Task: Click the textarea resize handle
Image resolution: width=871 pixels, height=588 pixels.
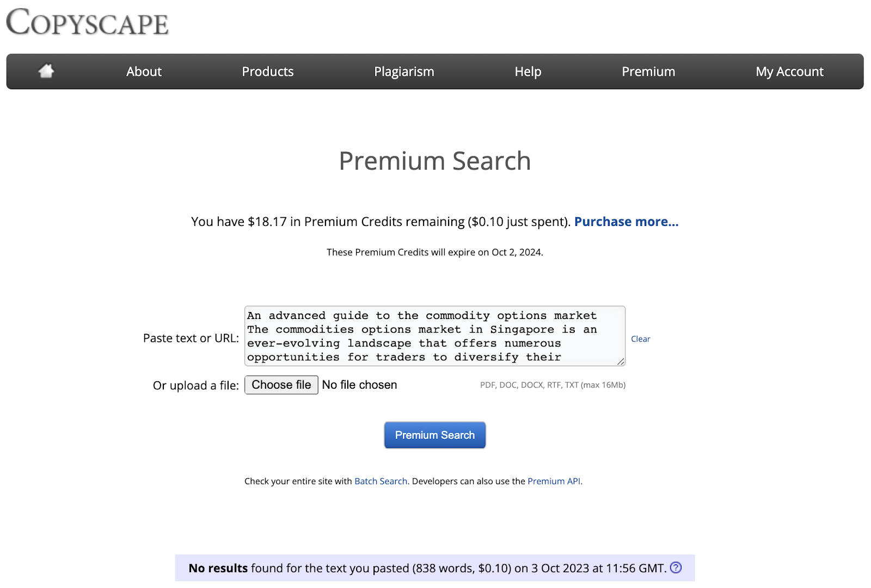Action: [x=621, y=362]
